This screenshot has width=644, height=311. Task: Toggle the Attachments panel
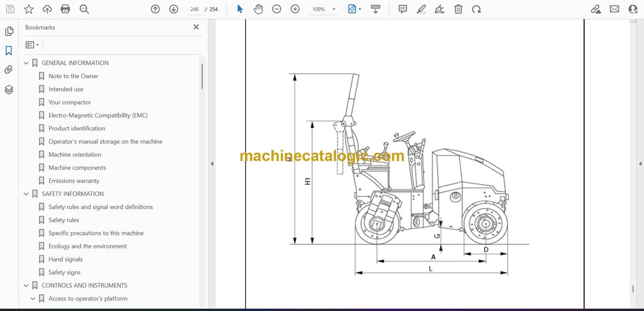(x=9, y=70)
